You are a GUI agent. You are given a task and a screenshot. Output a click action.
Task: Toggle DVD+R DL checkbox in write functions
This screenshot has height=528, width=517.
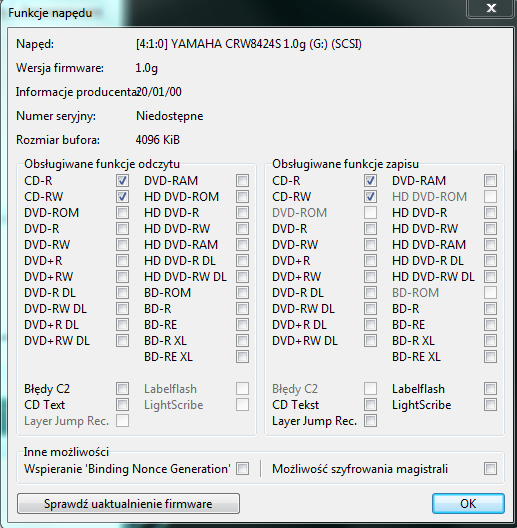point(370,324)
